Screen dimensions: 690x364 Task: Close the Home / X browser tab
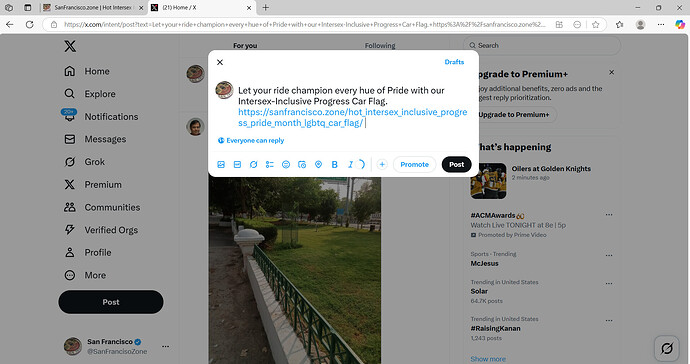pos(249,7)
